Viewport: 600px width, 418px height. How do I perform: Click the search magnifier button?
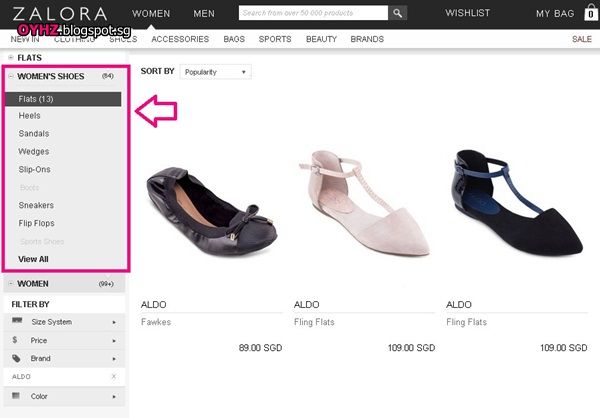click(398, 13)
